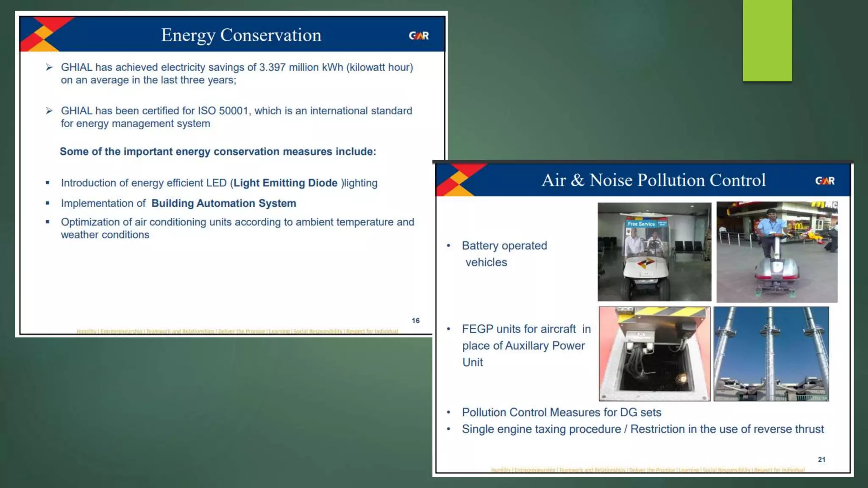Screen dimensions: 868x488
Task: Click the square bullet next to Building Automation
Action: [48, 203]
